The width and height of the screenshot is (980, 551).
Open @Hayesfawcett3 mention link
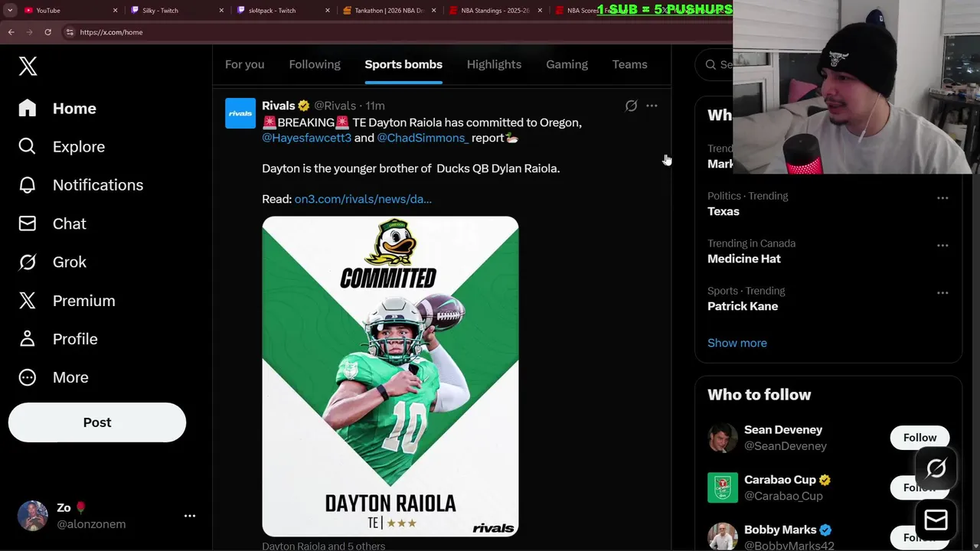click(306, 138)
